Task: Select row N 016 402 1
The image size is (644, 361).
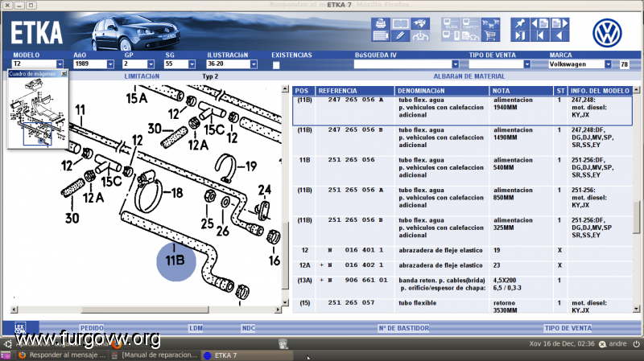Action: [462, 265]
